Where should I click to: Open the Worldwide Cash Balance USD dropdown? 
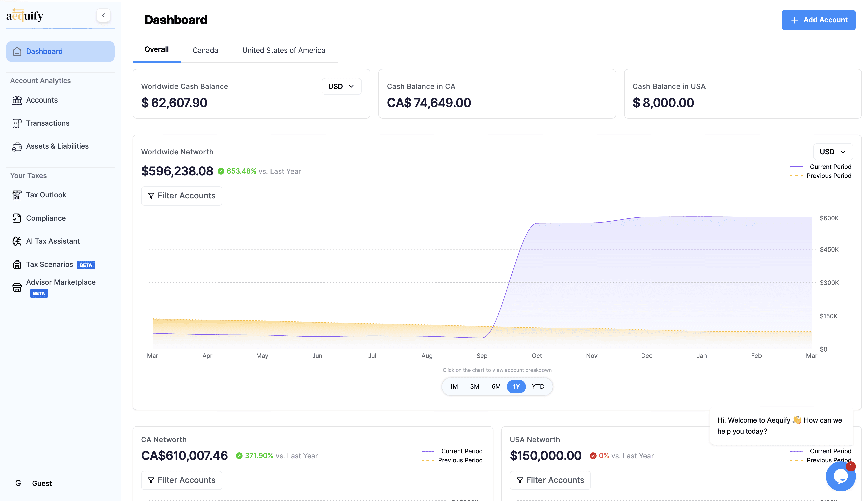(341, 86)
